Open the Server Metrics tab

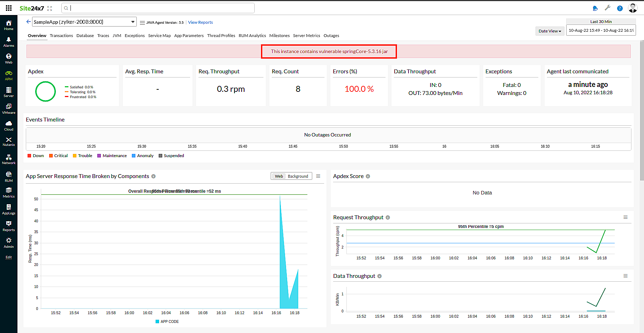point(307,36)
